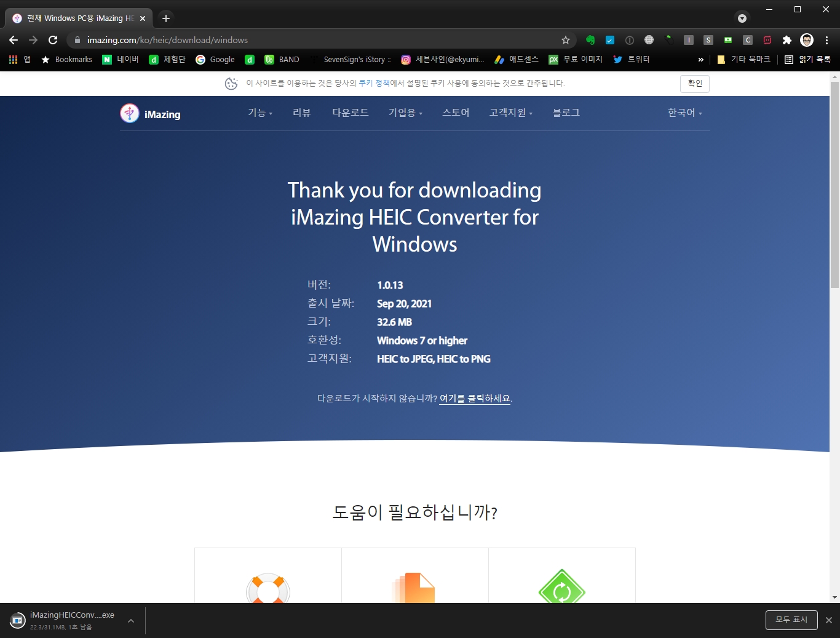Open the green screen extension icon

728,40
